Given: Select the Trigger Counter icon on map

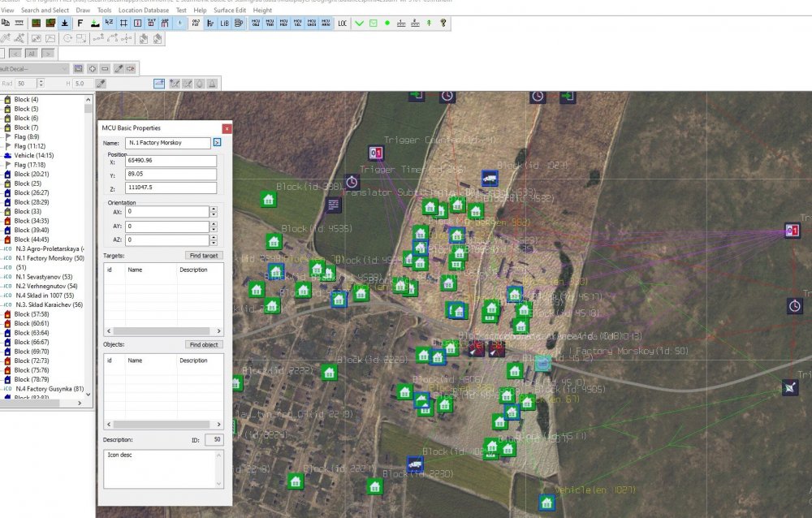Looking at the screenshot, I should pyautogui.click(x=376, y=153).
